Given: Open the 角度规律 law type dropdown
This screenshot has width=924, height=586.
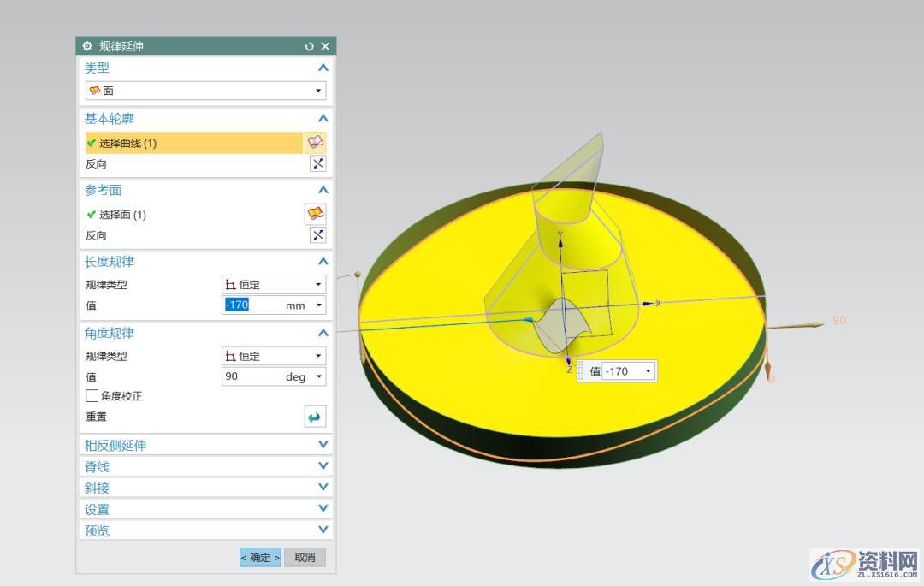Looking at the screenshot, I should pyautogui.click(x=274, y=356).
